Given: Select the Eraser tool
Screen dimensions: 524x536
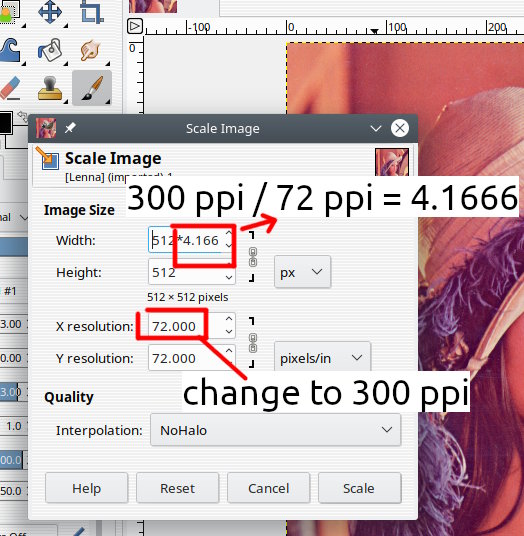Looking at the screenshot, I should tap(10, 88).
